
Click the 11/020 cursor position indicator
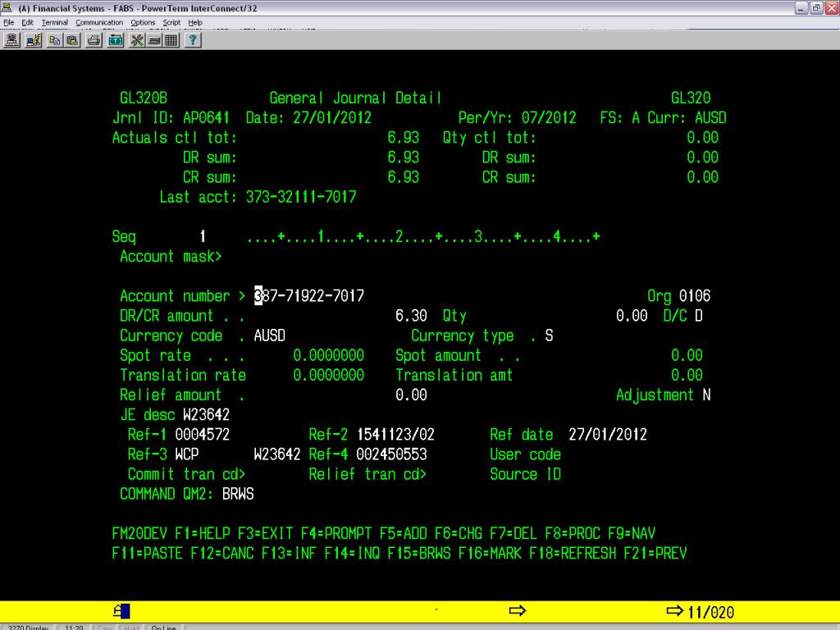click(710, 612)
